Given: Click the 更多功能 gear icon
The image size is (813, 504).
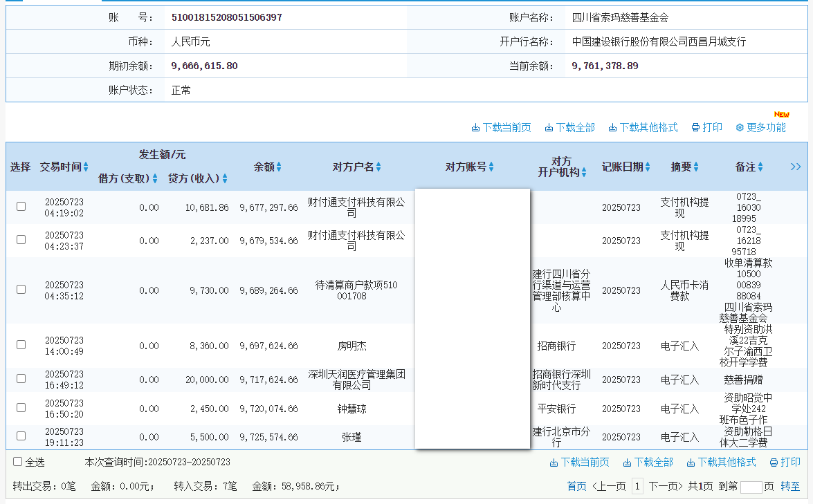Looking at the screenshot, I should (740, 128).
